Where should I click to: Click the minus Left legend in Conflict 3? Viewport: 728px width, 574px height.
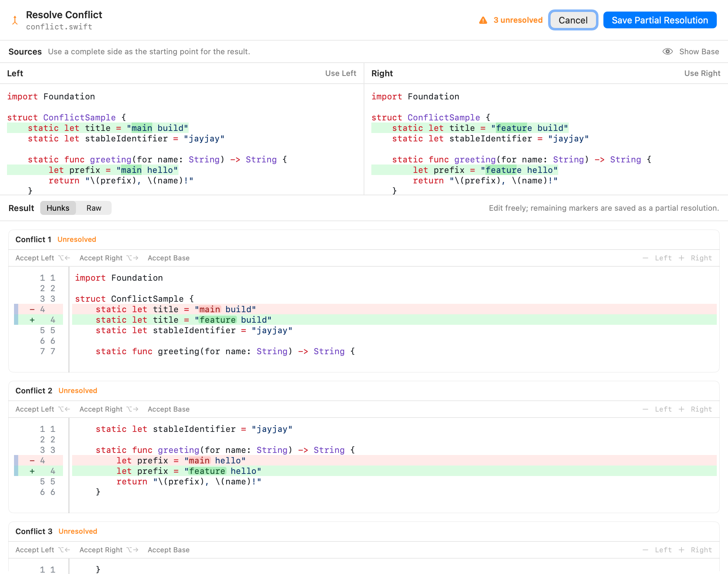[x=657, y=550]
